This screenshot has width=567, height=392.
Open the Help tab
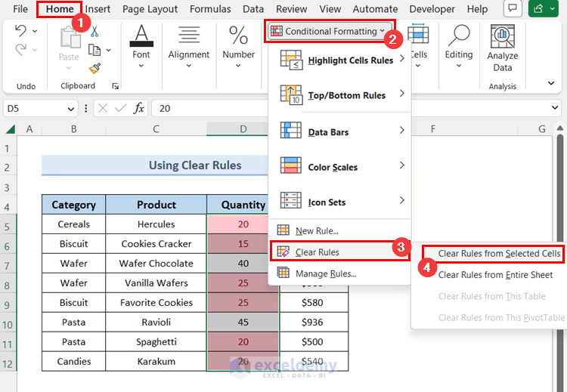coord(477,9)
